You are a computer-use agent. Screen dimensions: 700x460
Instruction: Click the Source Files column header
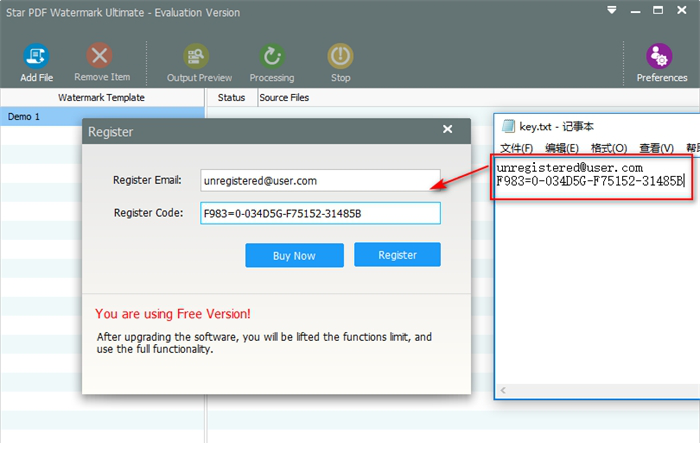[284, 97]
